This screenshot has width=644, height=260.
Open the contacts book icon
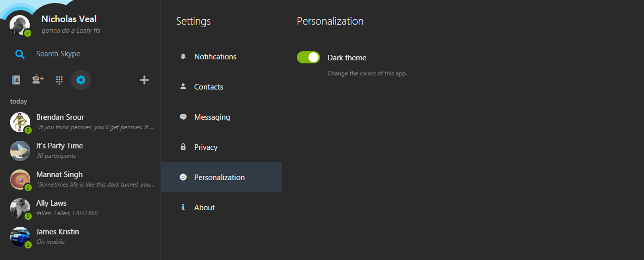(16, 80)
